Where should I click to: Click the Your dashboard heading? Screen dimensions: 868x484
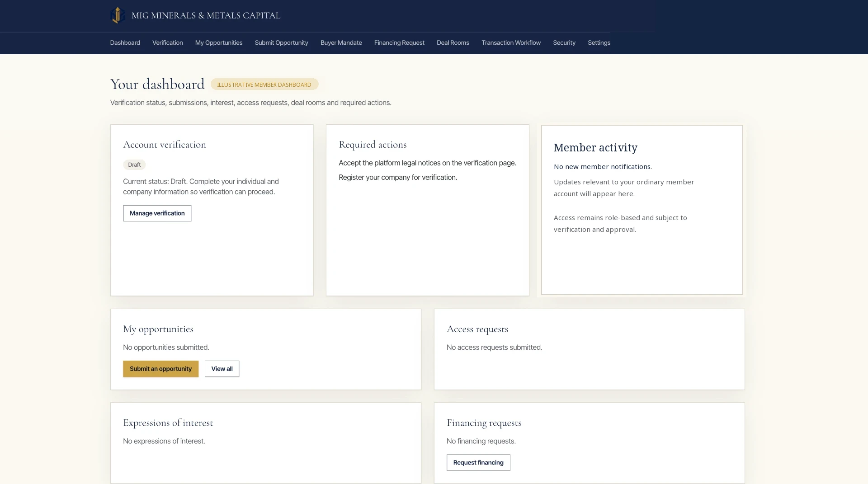[157, 84]
